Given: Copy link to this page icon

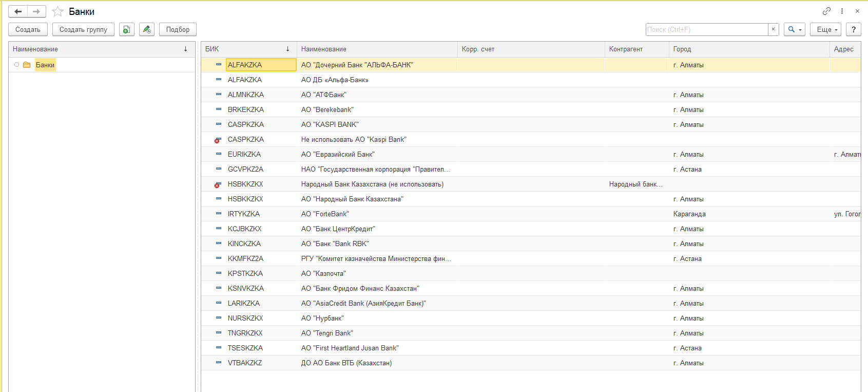Looking at the screenshot, I should coord(826,11).
